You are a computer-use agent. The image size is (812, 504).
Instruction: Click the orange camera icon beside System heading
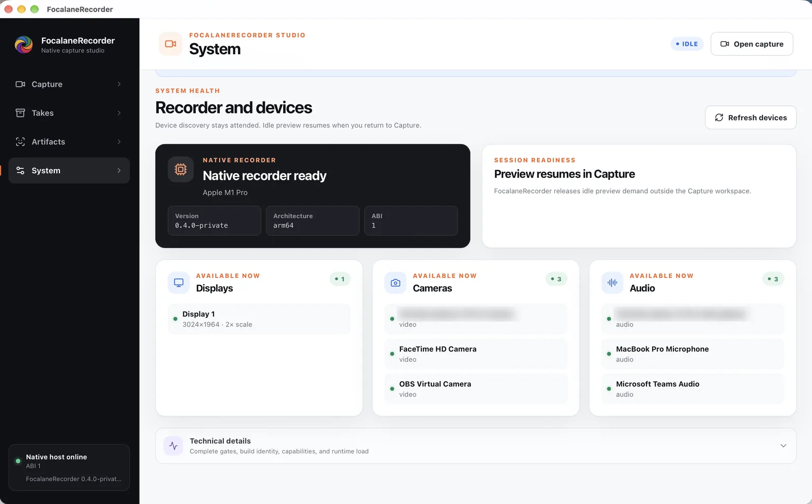(x=171, y=44)
